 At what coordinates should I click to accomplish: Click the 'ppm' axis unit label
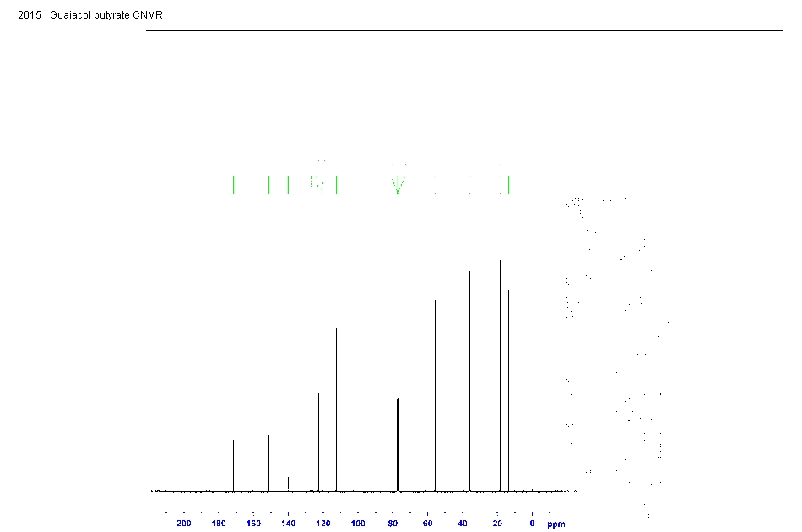(x=556, y=524)
